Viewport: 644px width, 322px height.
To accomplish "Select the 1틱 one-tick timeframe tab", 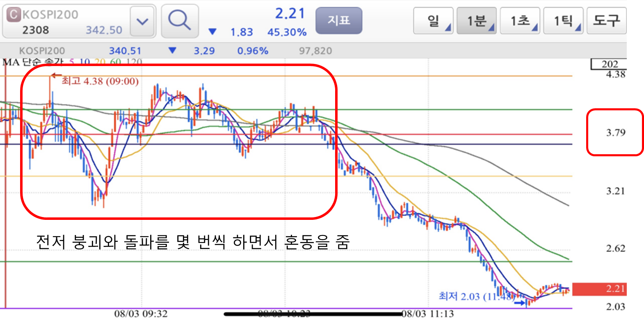I will [563, 21].
